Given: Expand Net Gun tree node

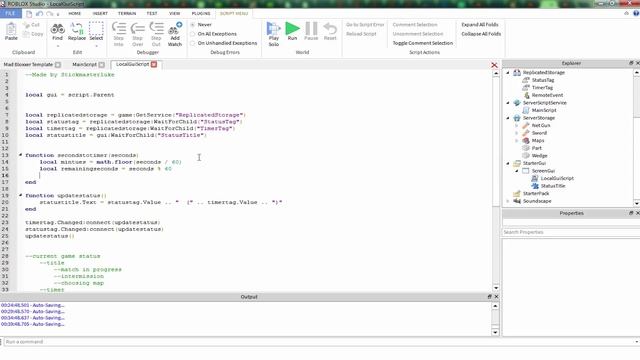Looking at the screenshot, I should (516, 125).
